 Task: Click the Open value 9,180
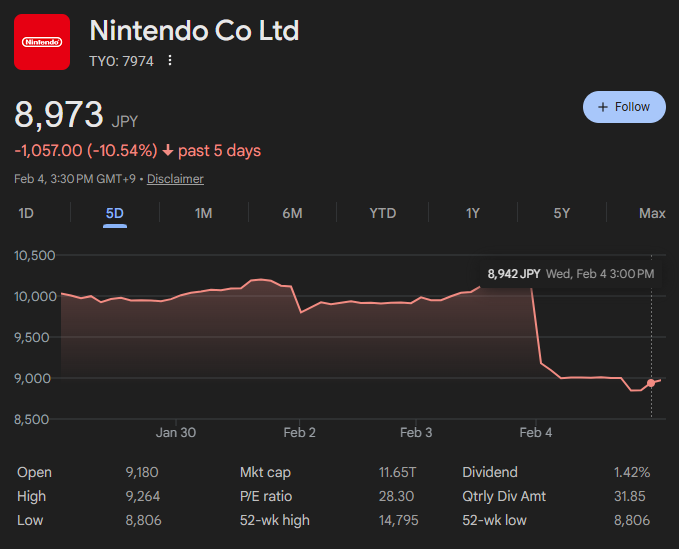click(x=142, y=472)
